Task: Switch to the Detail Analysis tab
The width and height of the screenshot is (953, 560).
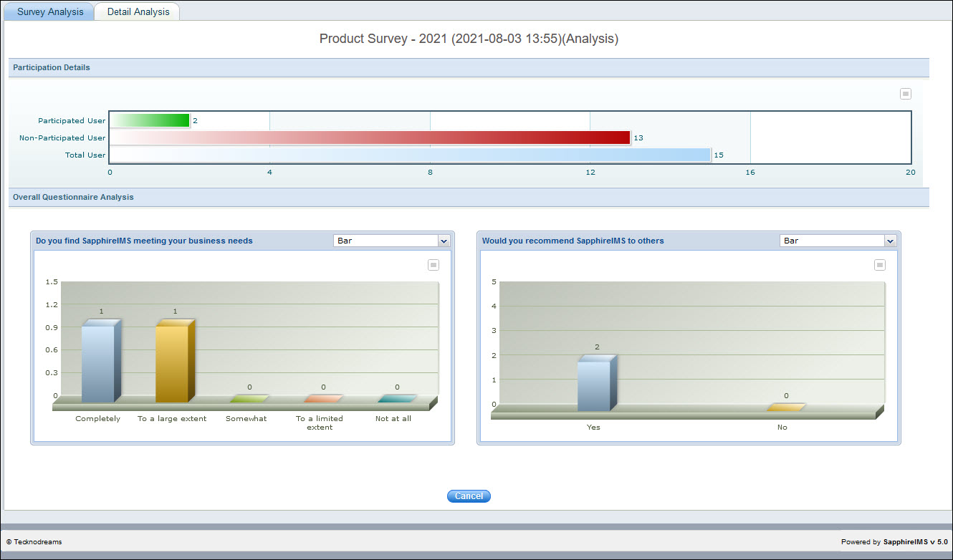Action: [x=137, y=11]
